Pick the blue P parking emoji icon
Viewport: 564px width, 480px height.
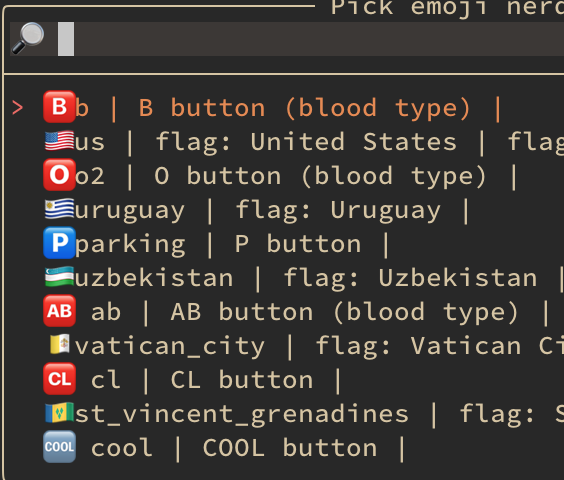click(59, 243)
